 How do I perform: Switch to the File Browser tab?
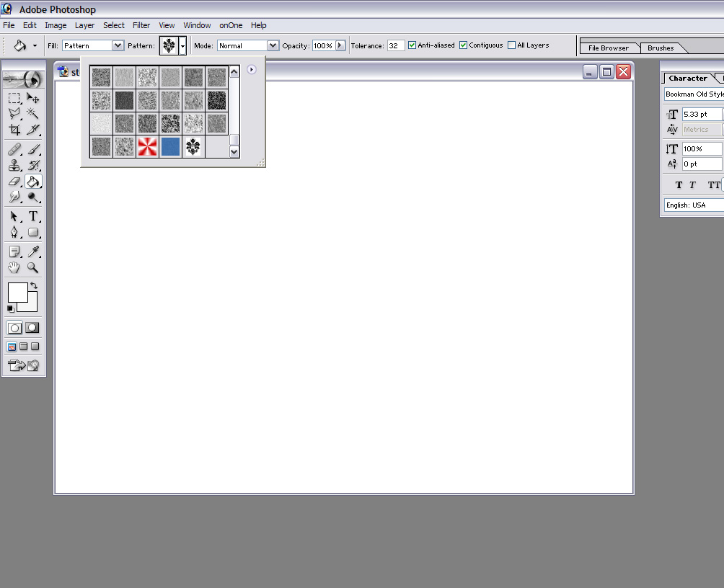(x=609, y=48)
